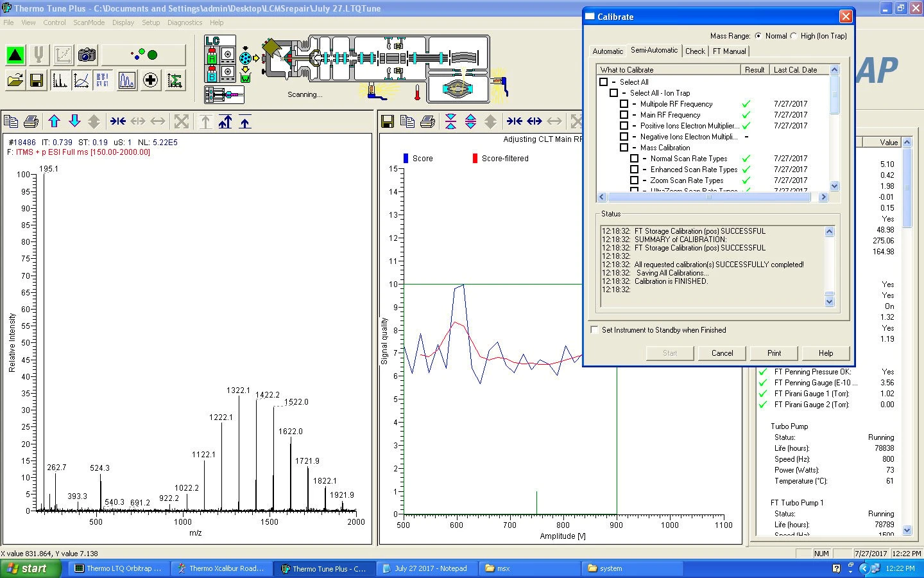Click the blue up arrow above the spectrum
The image size is (924, 578).
[x=55, y=121]
